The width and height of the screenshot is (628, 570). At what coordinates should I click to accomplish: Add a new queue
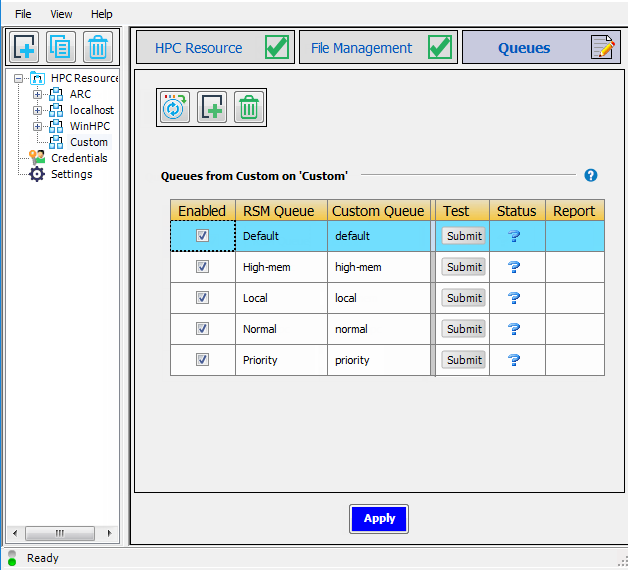tap(212, 107)
